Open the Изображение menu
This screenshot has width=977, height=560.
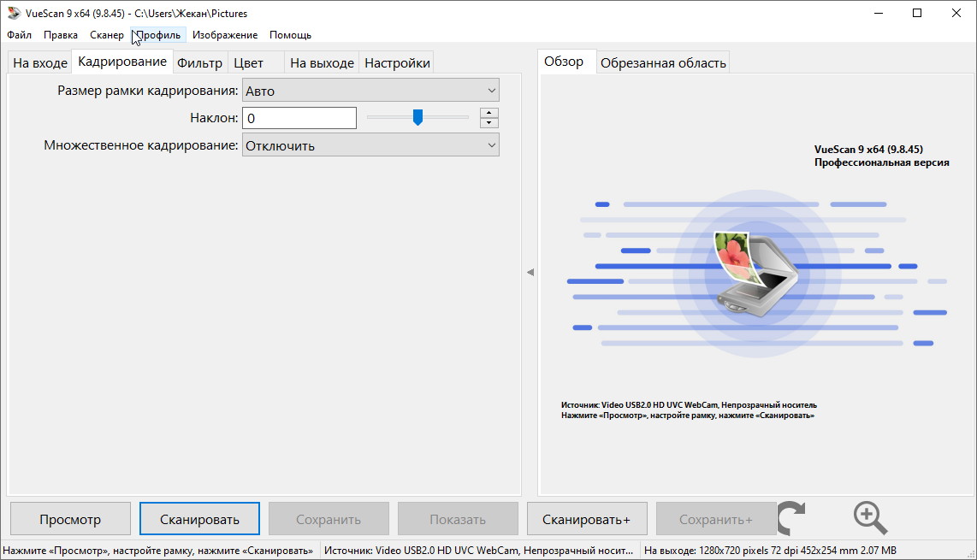pos(225,35)
